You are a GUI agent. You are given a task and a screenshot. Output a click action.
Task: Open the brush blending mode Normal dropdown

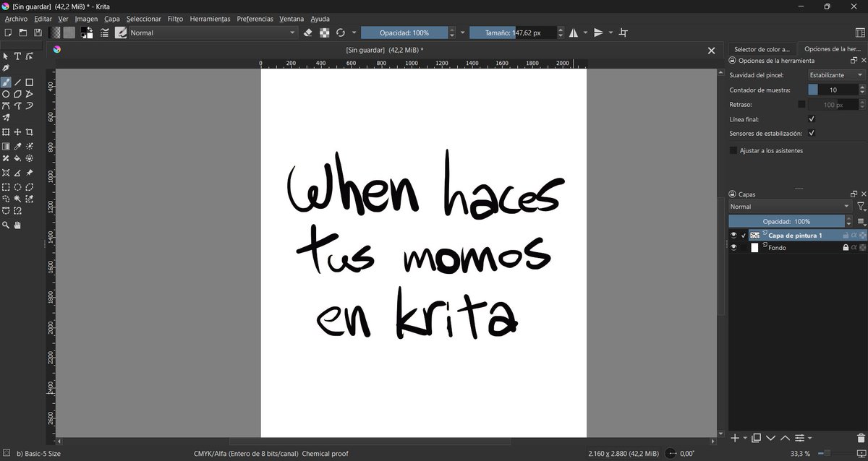point(213,33)
